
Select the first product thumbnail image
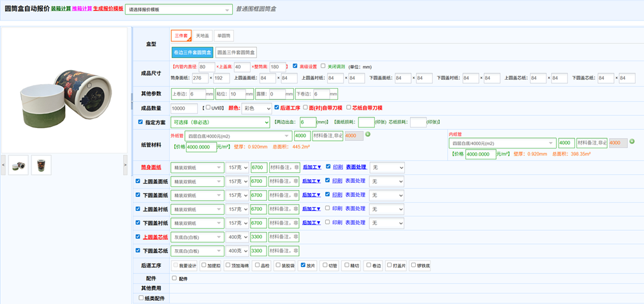tap(18, 166)
